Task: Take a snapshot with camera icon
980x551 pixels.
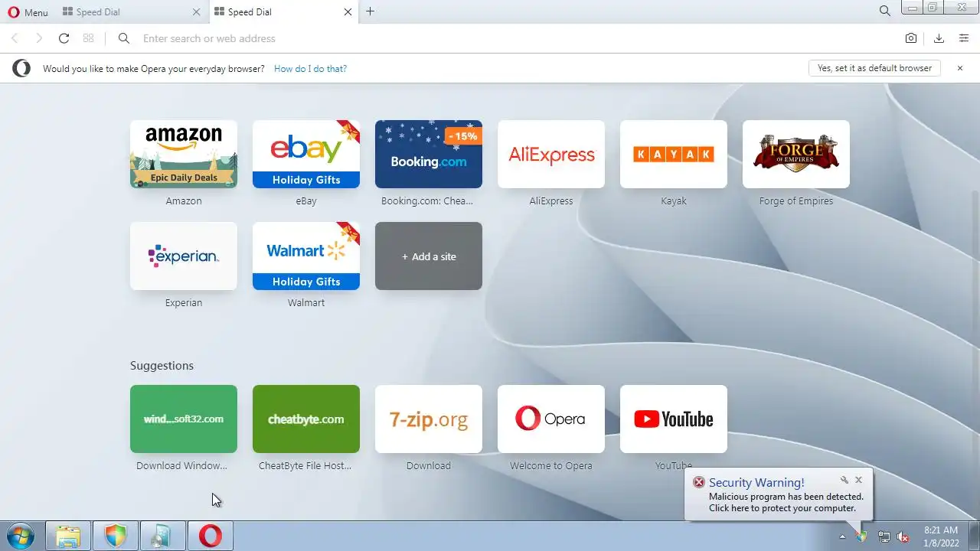Action: [x=911, y=38]
